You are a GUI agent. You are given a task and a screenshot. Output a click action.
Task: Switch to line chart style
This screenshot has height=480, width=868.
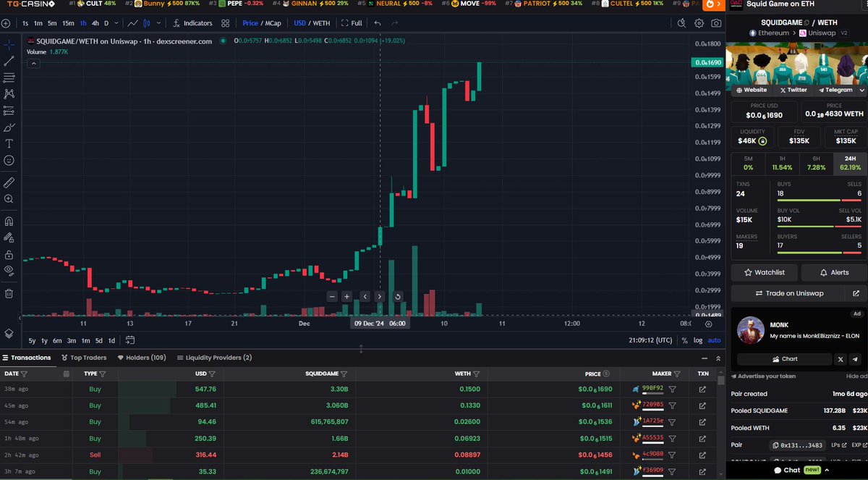coord(132,23)
